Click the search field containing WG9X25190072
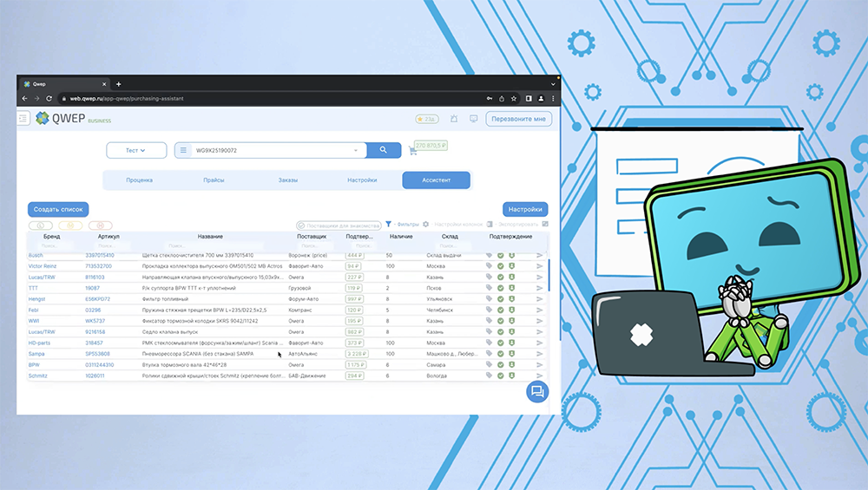The height and width of the screenshot is (490, 868). 271,150
